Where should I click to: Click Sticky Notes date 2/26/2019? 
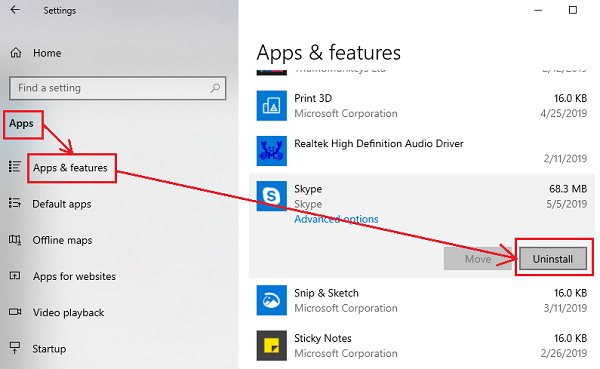[x=563, y=353]
